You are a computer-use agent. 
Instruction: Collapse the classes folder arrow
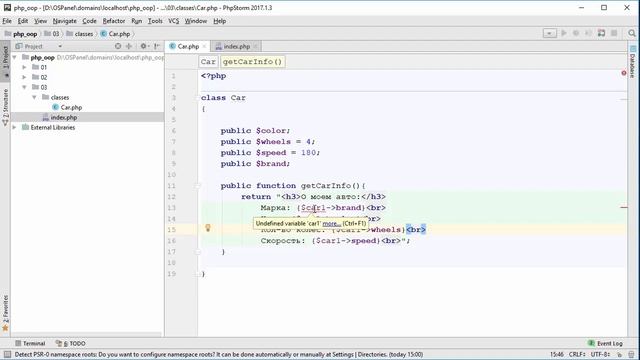point(34,97)
